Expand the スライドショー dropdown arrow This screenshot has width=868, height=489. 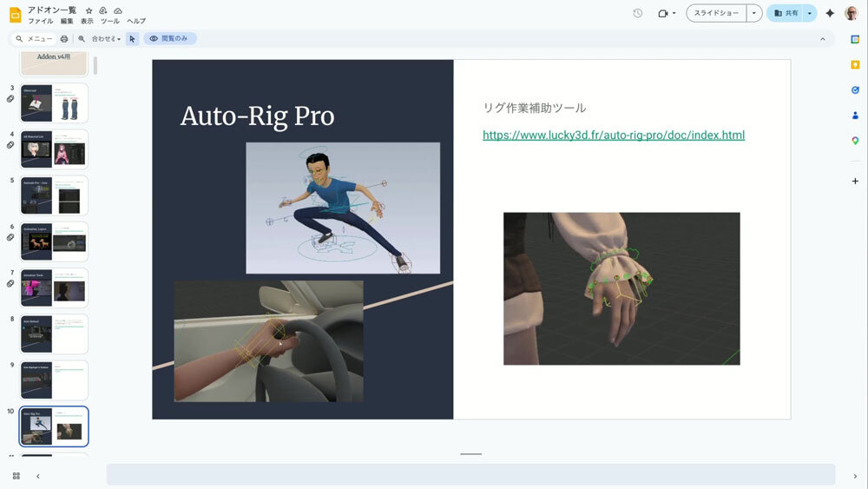pyautogui.click(x=753, y=14)
